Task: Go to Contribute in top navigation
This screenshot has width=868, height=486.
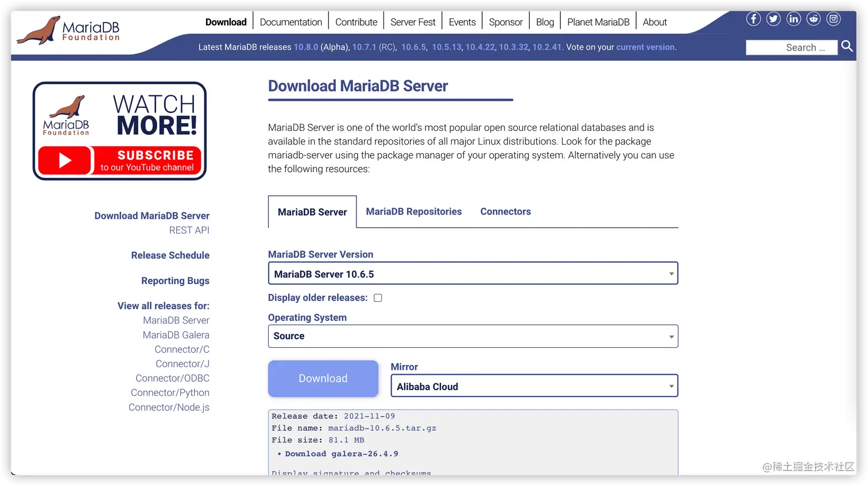Action: tap(356, 22)
